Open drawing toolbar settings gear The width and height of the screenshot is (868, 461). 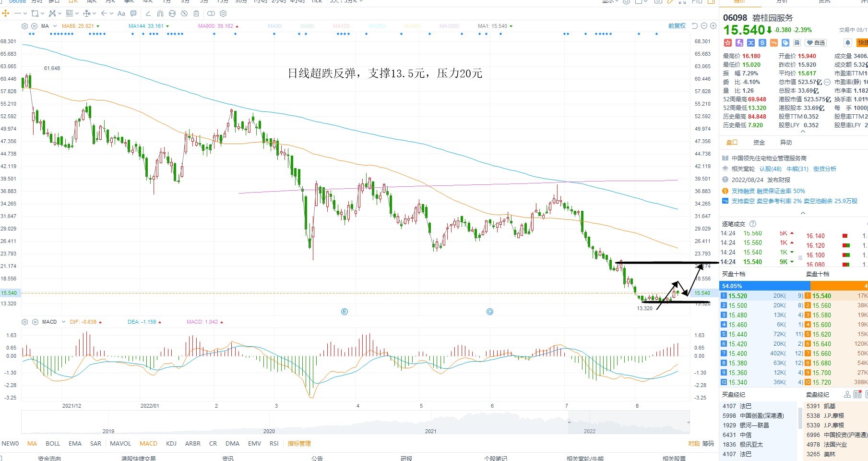pyautogui.click(x=223, y=13)
